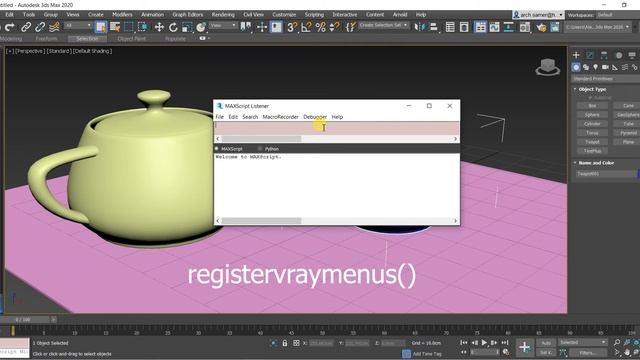The height and width of the screenshot is (360, 640).
Task: Toggle the Angle Snap icon
Action: pos(306,27)
